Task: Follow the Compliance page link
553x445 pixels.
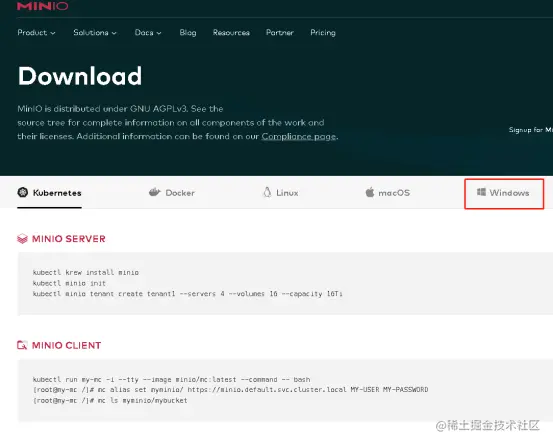Action: (298, 136)
